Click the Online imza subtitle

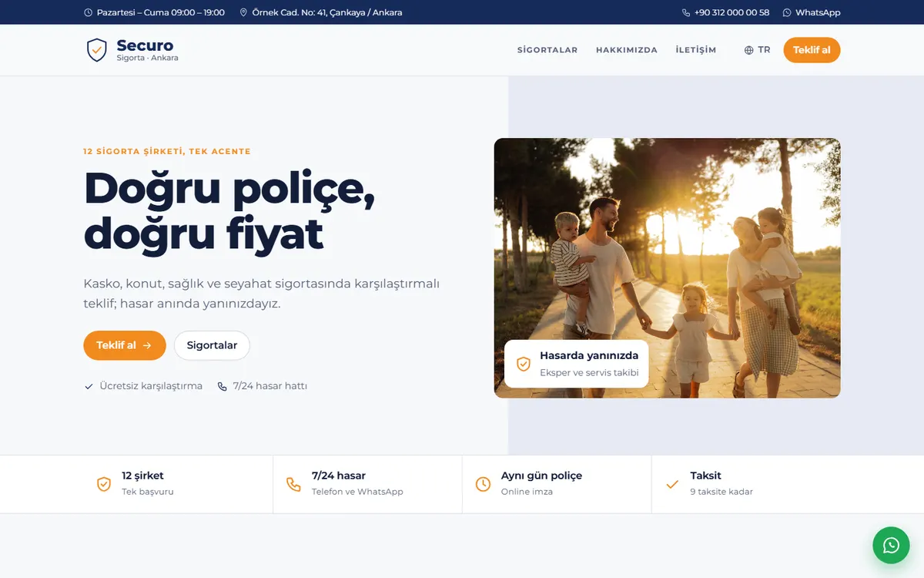[x=527, y=492]
